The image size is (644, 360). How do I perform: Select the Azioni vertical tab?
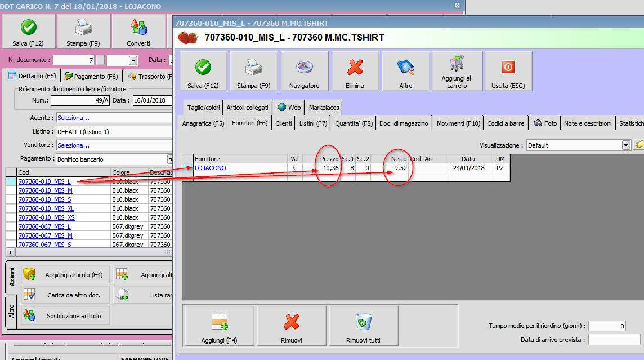[x=11, y=277]
